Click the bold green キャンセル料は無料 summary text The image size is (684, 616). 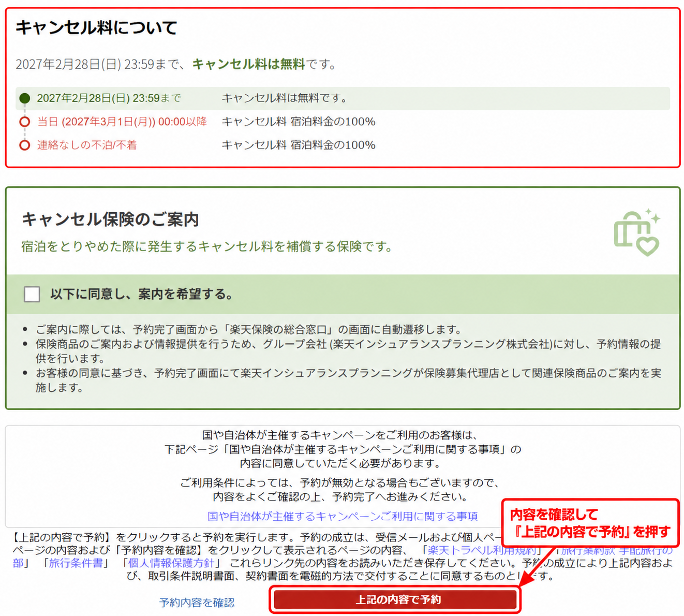[x=248, y=64]
